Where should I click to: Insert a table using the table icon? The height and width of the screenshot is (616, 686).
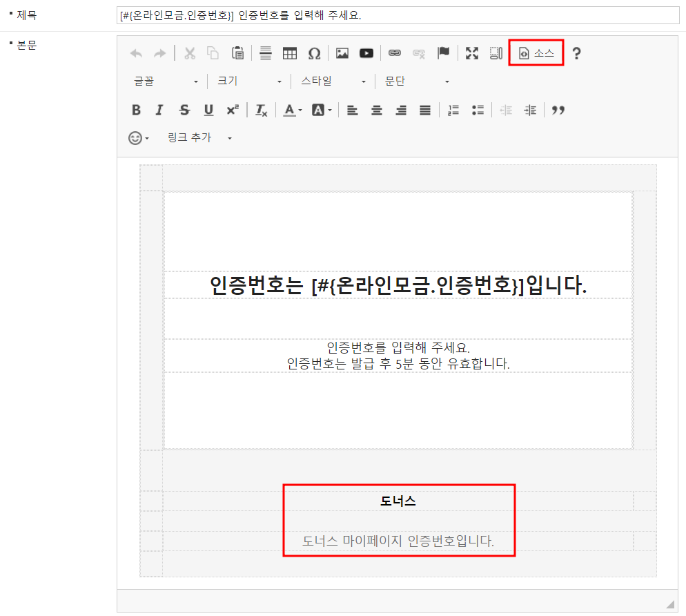tap(290, 53)
